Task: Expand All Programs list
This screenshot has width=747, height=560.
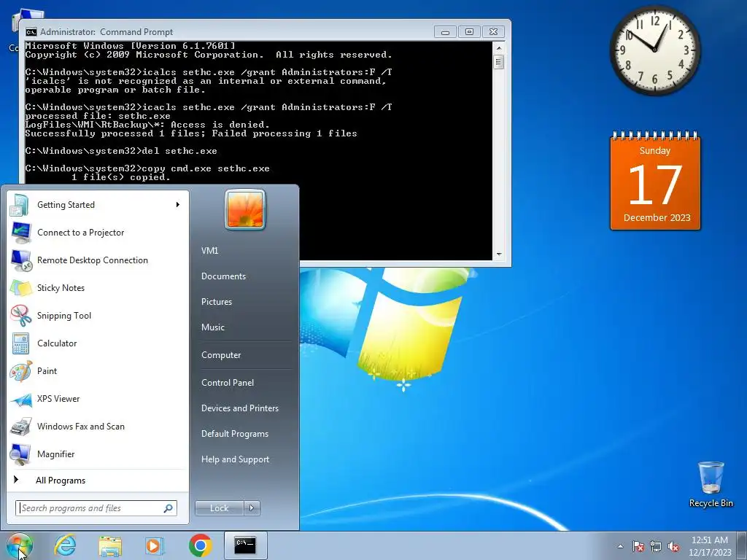Action: 97,480
